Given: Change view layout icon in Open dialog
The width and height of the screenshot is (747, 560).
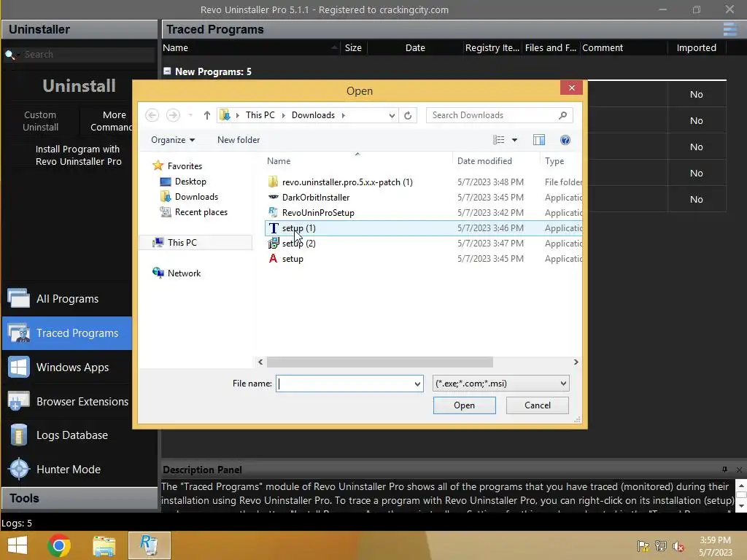Looking at the screenshot, I should [x=498, y=140].
